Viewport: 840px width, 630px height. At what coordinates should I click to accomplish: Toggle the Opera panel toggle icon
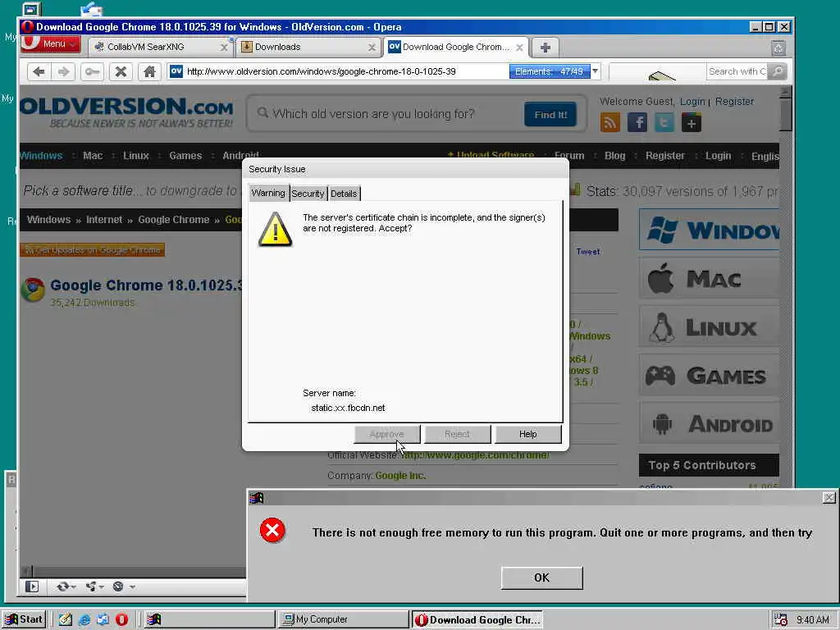[x=32, y=587]
